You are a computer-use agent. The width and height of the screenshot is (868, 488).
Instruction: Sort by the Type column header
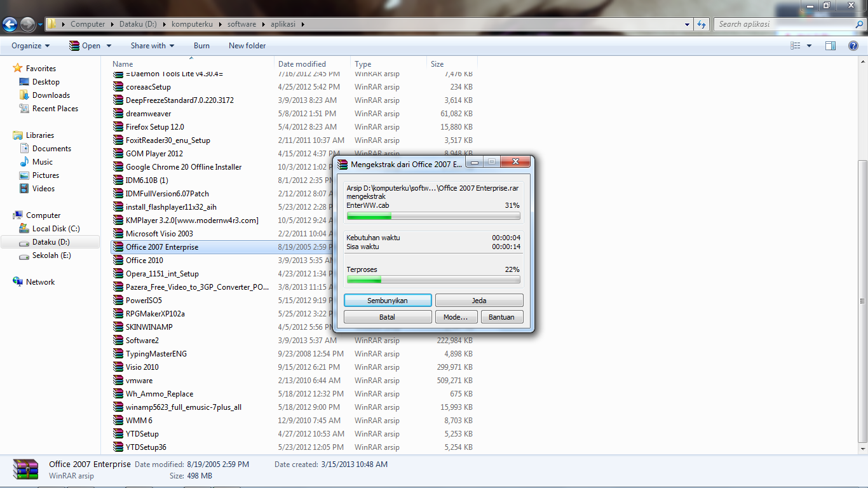point(389,64)
